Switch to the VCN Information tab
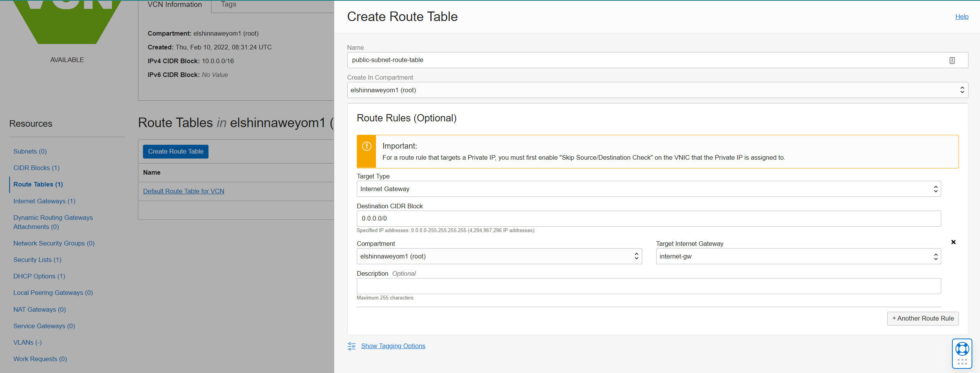This screenshot has width=980, height=373. [x=175, y=5]
